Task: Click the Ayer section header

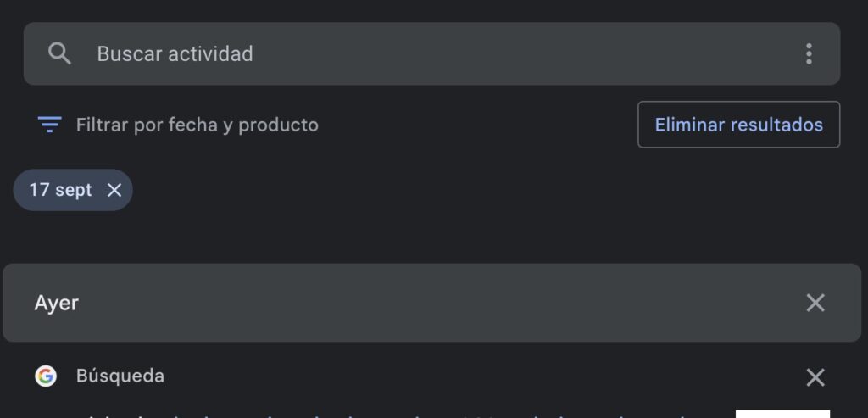Action: coord(431,303)
